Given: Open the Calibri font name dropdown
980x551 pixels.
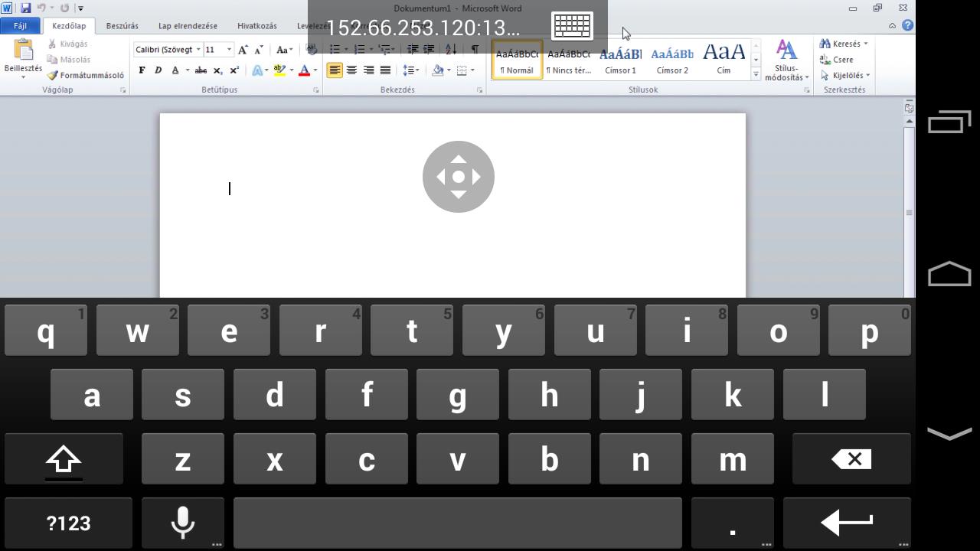Looking at the screenshot, I should [198, 50].
